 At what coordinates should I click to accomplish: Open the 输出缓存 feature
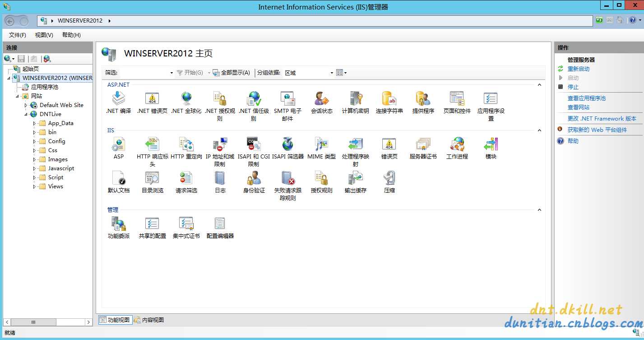(356, 182)
